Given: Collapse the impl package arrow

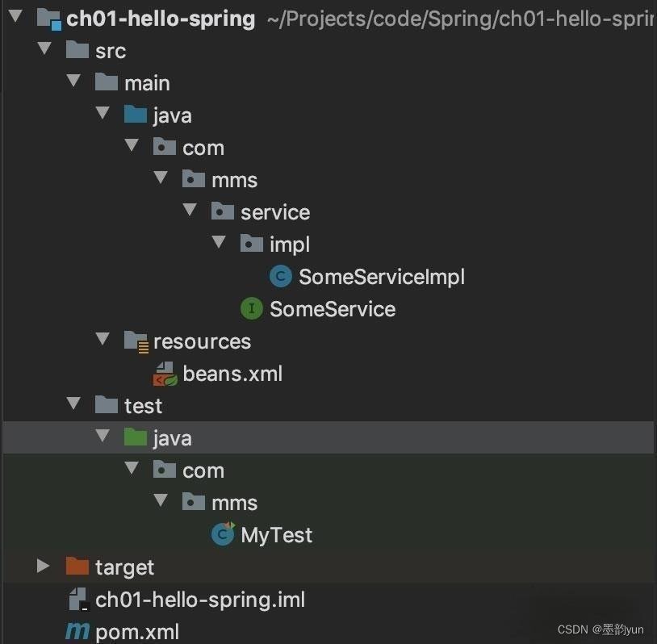Looking at the screenshot, I should click(x=218, y=242).
